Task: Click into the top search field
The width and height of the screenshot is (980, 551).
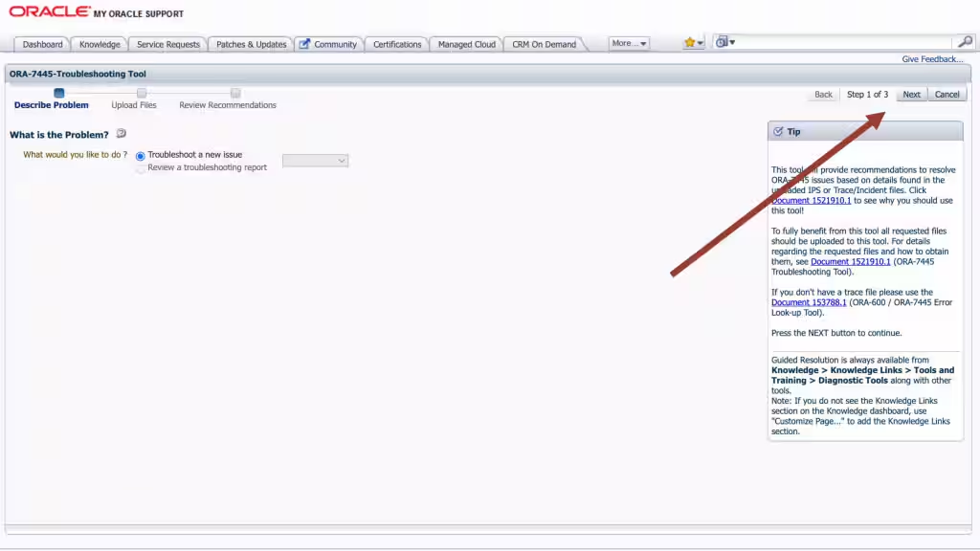Action: (846, 42)
